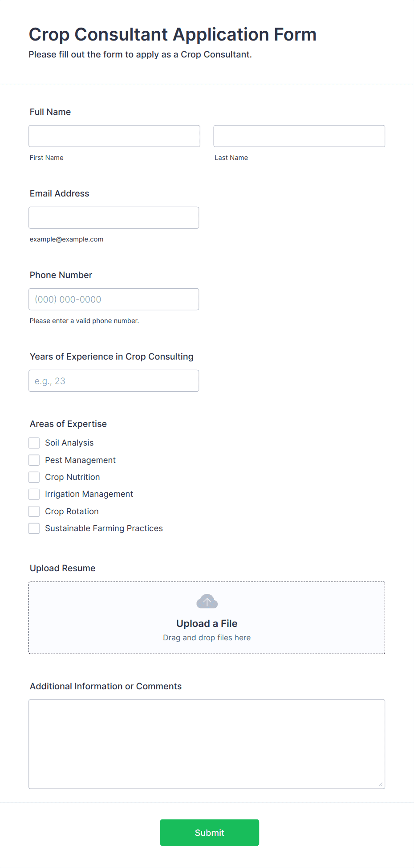Click the Soil Analysis label text
The height and width of the screenshot is (868, 414).
tap(69, 443)
